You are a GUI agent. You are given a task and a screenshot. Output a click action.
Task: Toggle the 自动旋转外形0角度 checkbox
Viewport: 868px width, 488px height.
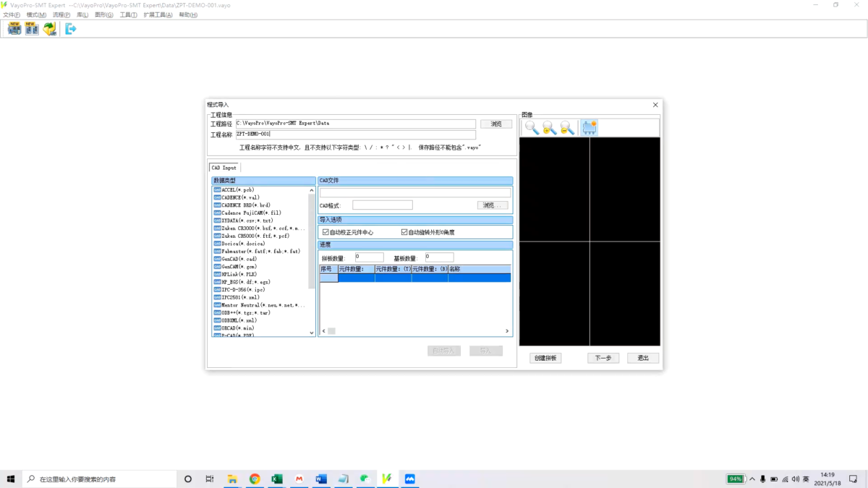[404, 233]
